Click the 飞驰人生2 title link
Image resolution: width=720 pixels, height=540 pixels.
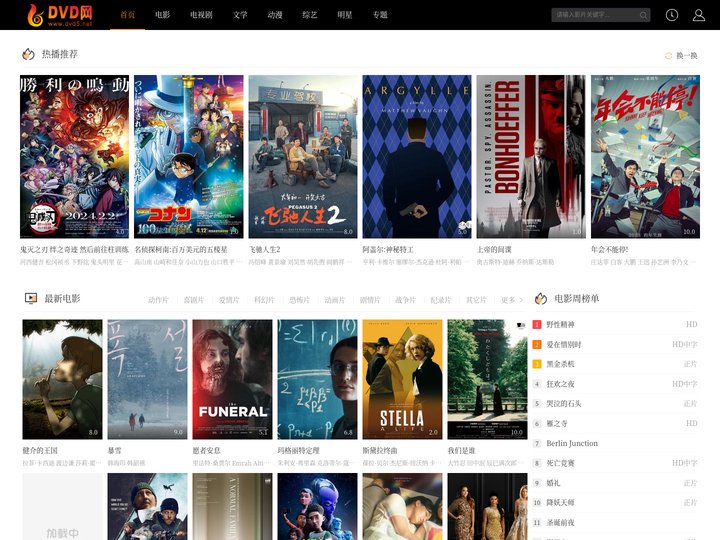(264, 249)
